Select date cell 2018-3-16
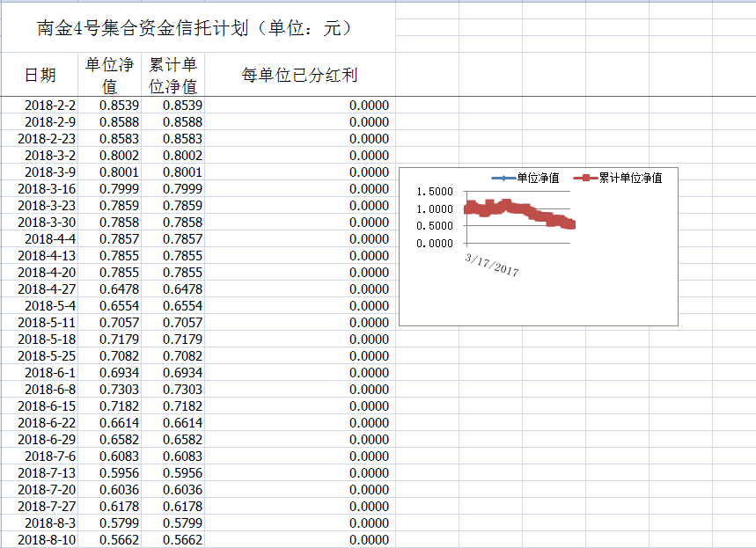 [x=40, y=189]
